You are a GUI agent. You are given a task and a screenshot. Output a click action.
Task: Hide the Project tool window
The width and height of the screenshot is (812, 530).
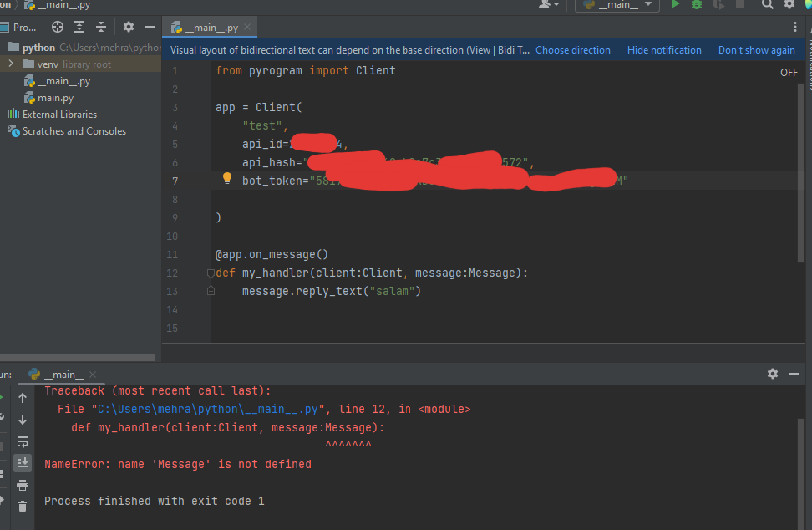[150, 27]
